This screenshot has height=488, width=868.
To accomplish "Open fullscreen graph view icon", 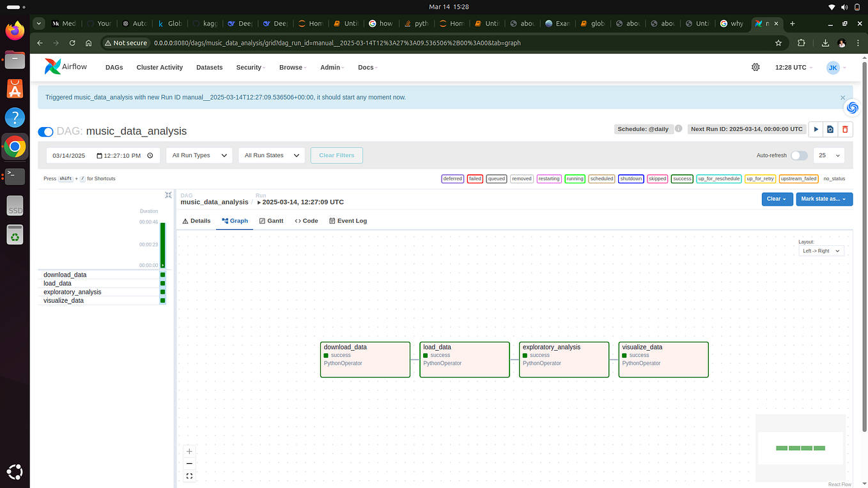I will (189, 475).
